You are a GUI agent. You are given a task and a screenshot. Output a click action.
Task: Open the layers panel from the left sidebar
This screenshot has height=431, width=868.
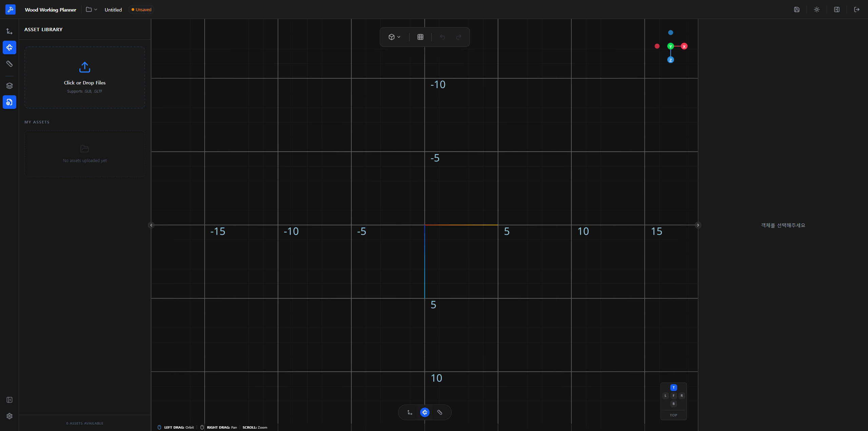point(9,85)
